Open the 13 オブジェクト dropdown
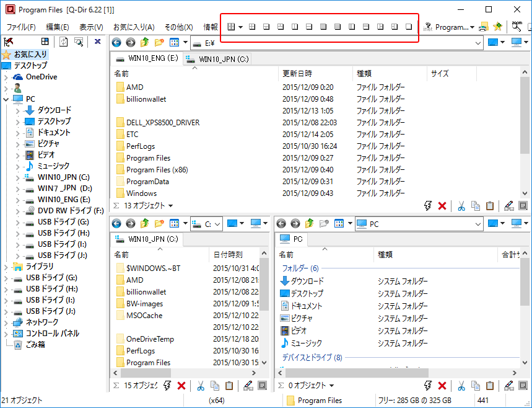Image resolution: width=532 pixels, height=408 pixels. click(x=171, y=205)
